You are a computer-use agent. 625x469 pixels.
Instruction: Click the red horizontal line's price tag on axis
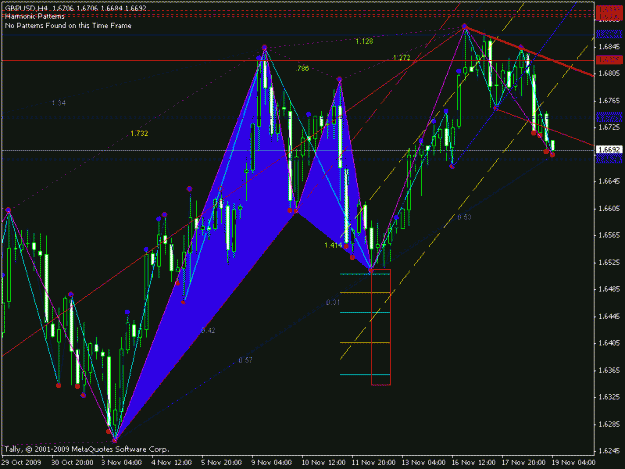point(609,60)
